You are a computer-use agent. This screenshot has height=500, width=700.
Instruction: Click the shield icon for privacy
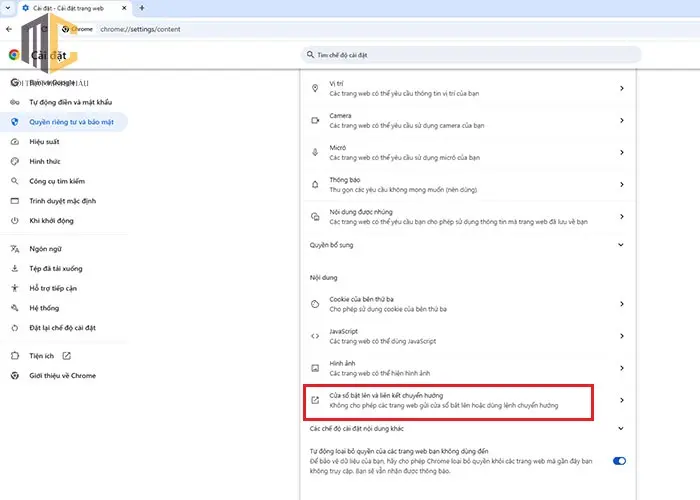[x=15, y=122]
